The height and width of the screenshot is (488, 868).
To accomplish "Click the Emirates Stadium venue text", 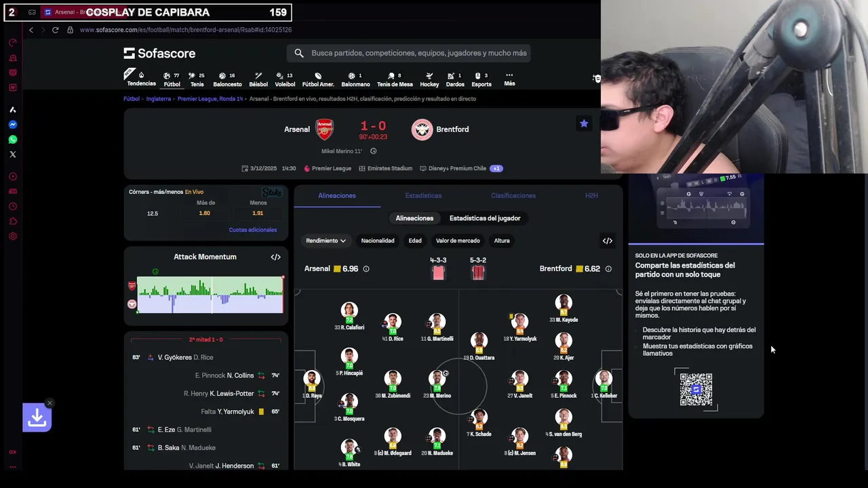I will point(389,168).
